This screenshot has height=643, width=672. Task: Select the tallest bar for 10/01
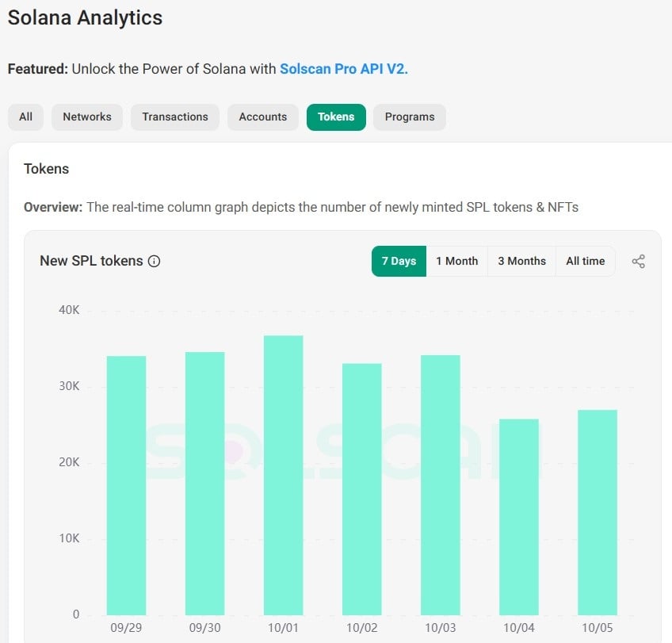tap(283, 476)
